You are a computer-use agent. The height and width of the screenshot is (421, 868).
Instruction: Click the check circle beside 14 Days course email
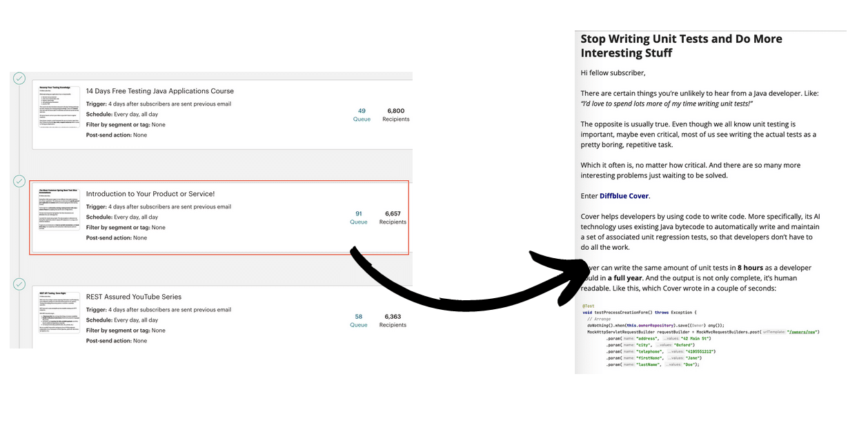point(19,78)
